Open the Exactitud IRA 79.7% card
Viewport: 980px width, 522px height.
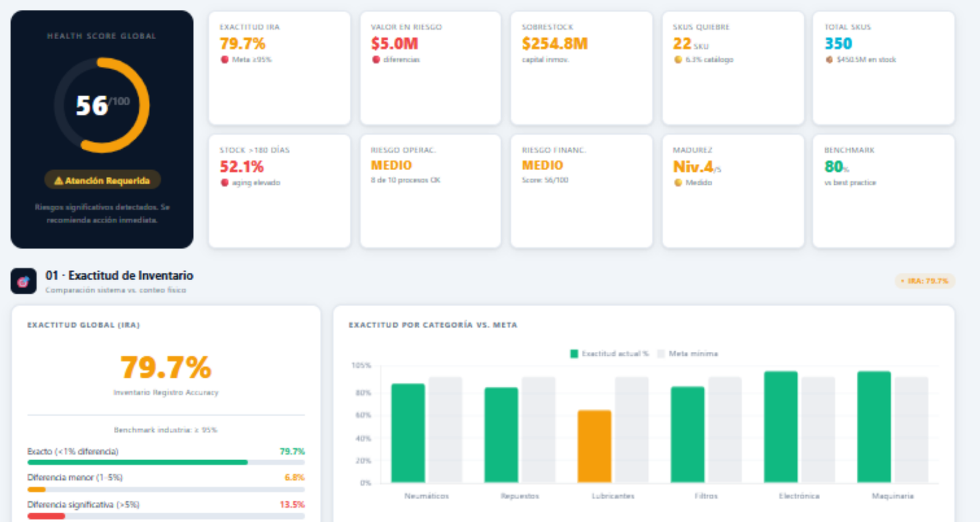(279, 68)
